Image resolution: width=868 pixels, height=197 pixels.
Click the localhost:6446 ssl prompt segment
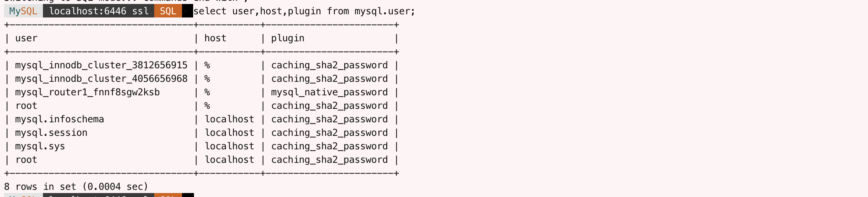coord(99,11)
